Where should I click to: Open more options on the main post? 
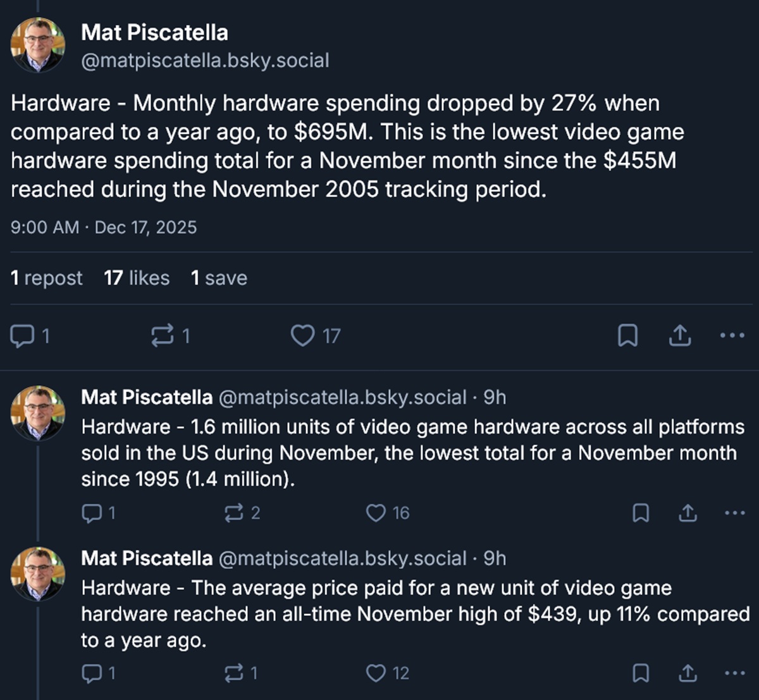pyautogui.click(x=732, y=336)
